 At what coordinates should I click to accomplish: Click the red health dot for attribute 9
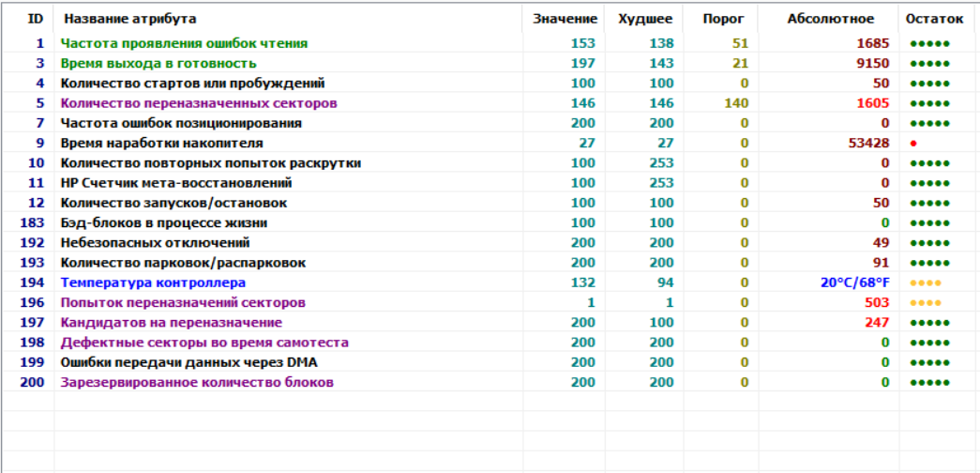912,144
